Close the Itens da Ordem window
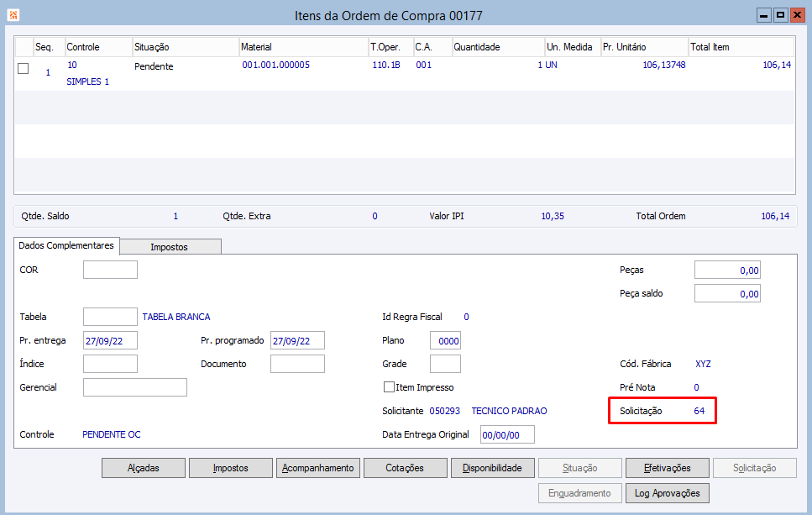The image size is (812, 515). [x=797, y=15]
